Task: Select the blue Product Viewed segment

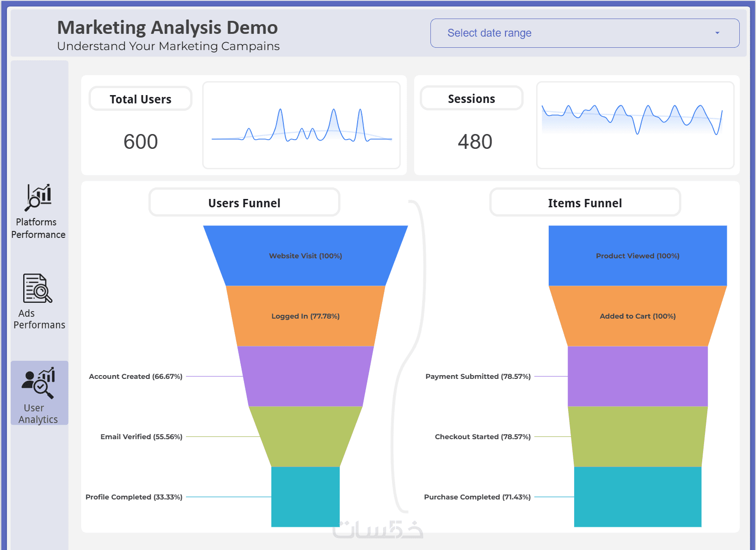Action: 638,256
